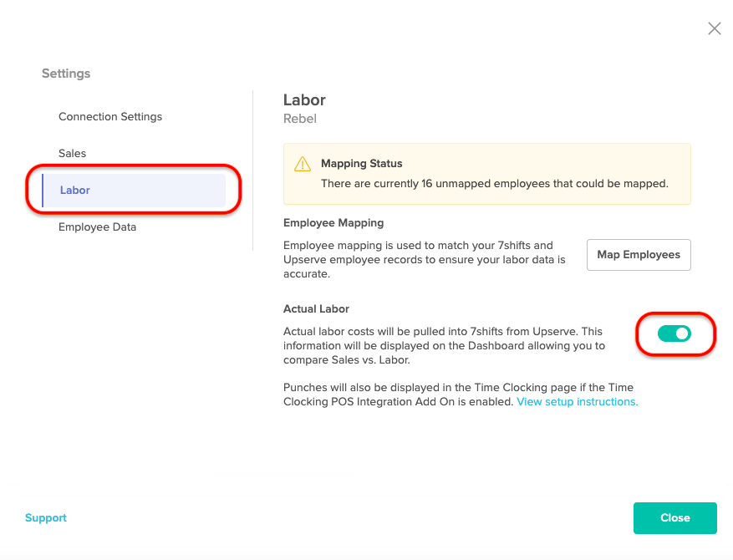The image size is (733, 560).
Task: Go to the Employee Data section
Action: click(x=97, y=227)
